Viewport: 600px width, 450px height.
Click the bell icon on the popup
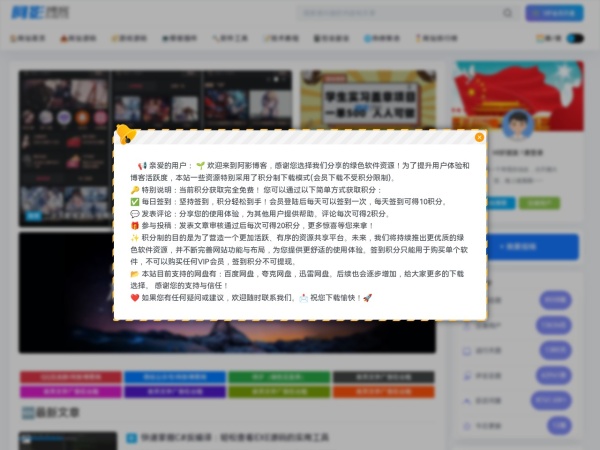[125, 134]
